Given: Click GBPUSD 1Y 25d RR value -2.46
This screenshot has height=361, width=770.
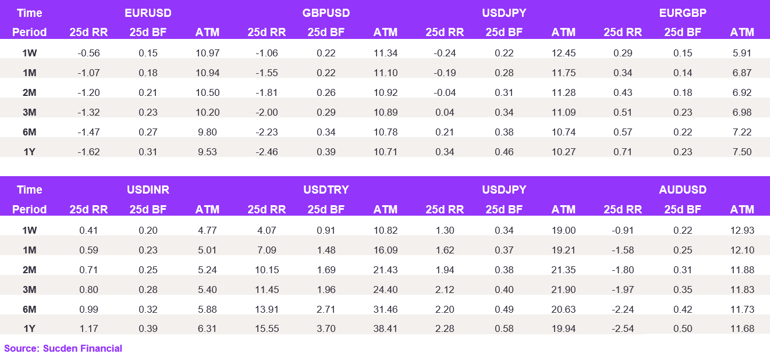Looking at the screenshot, I should 267,152.
